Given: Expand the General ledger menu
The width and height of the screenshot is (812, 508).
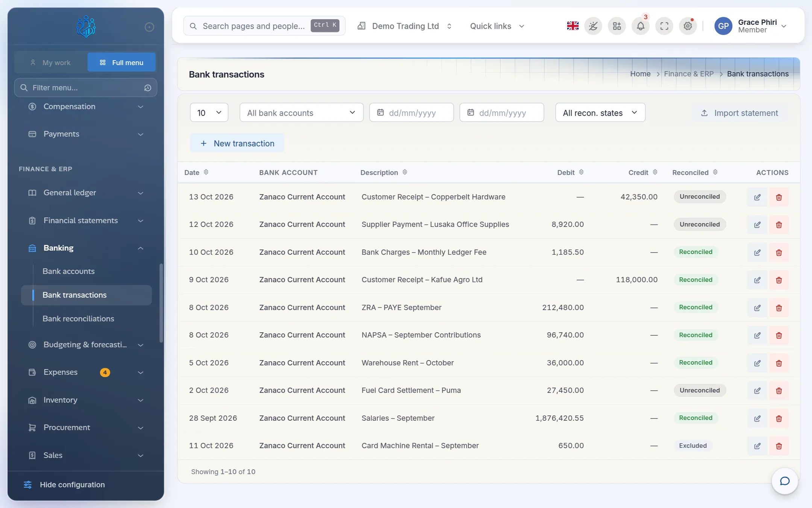Looking at the screenshot, I should [x=86, y=193].
